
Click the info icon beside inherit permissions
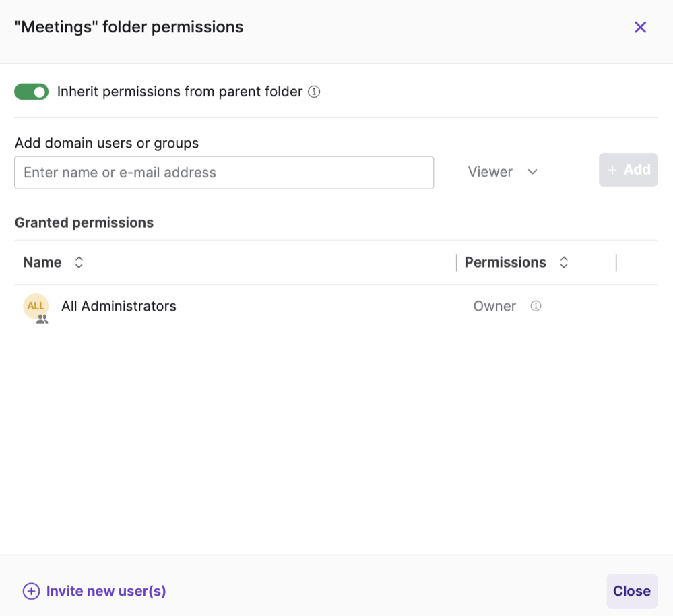[314, 92]
